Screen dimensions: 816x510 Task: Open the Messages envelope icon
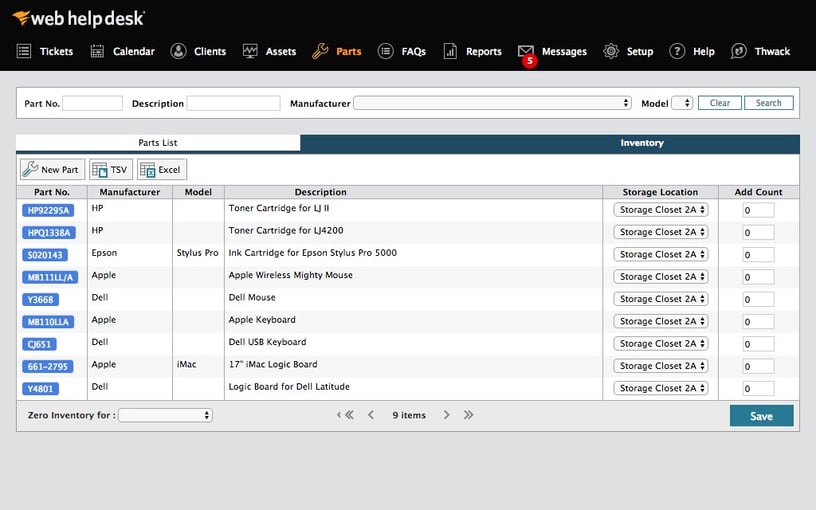point(526,50)
